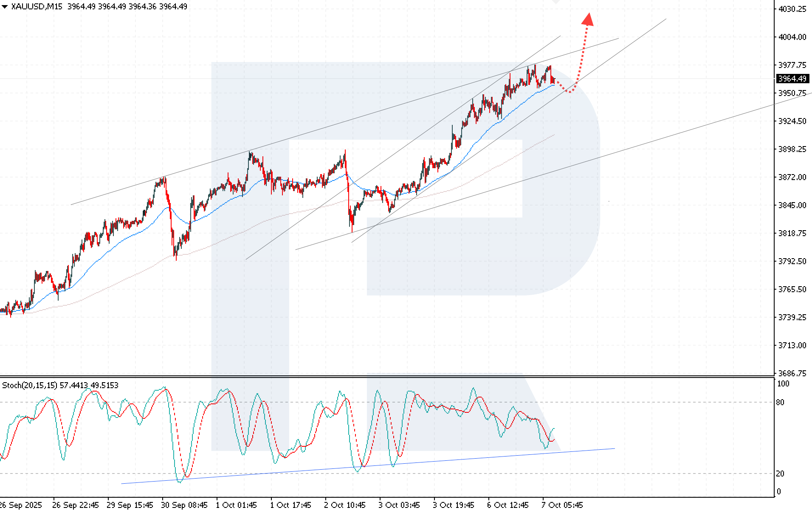Viewport: 812px width, 513px height.
Task: Click the stochastic 100 scale label
Action: 783,384
